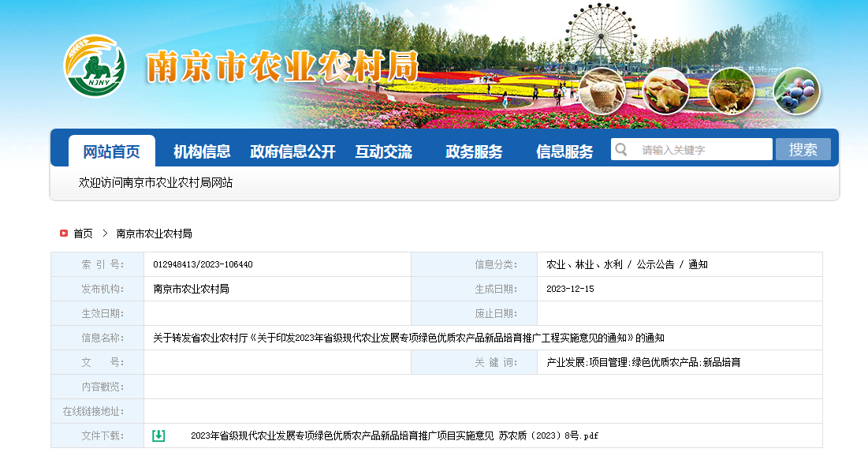Open the 网站首页 tab
868x456 pixels.
(x=112, y=151)
